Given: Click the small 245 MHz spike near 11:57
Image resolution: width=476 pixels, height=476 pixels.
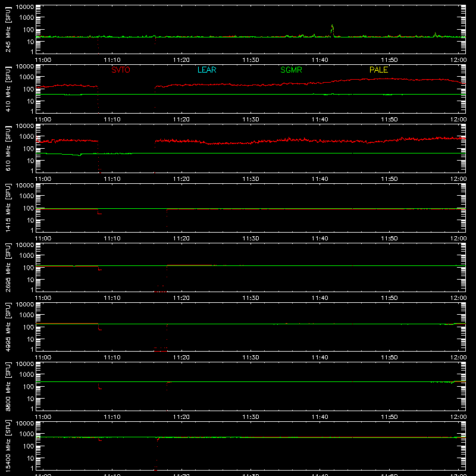Looking at the screenshot, I should click(x=435, y=35).
